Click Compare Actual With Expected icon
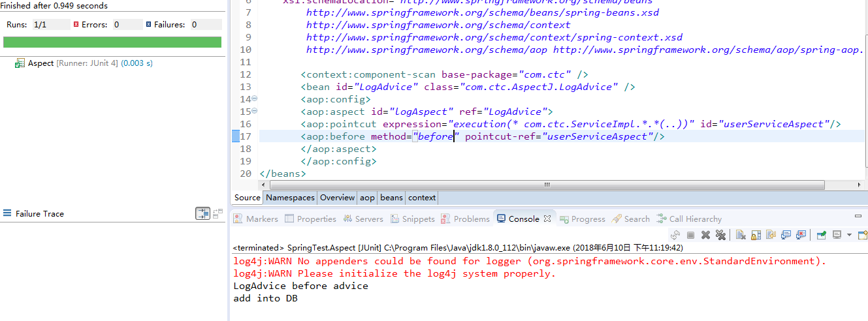 tap(218, 213)
